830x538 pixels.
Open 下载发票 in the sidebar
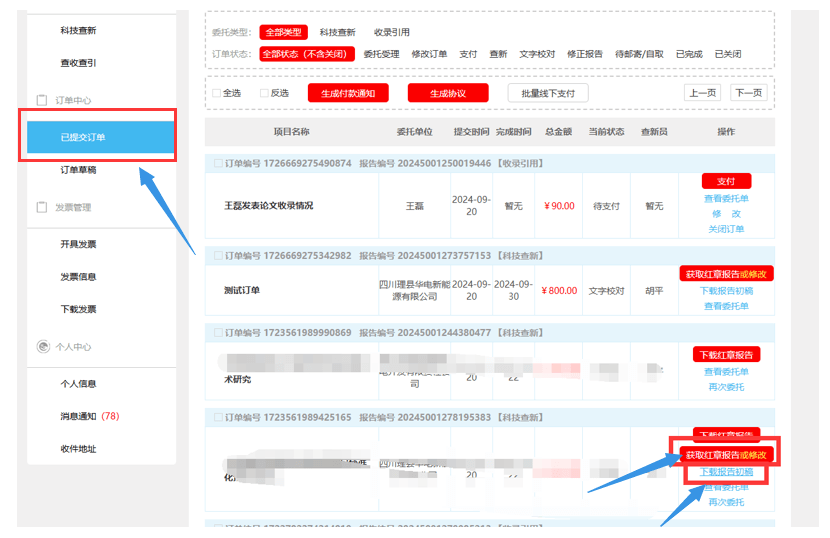point(78,309)
